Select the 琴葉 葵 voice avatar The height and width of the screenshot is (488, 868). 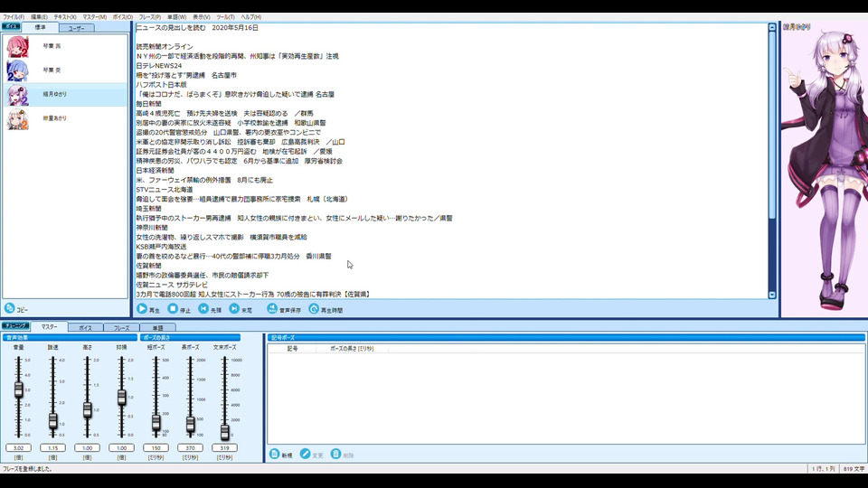pyautogui.click(x=17, y=70)
